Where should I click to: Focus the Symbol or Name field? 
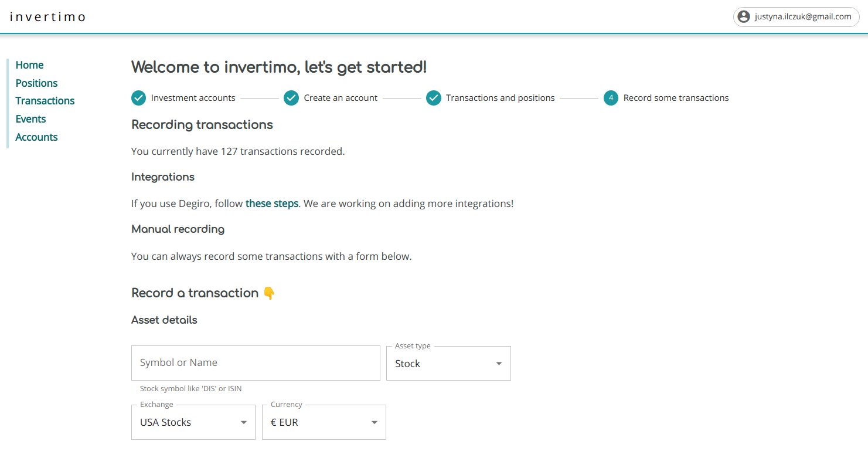click(x=256, y=363)
